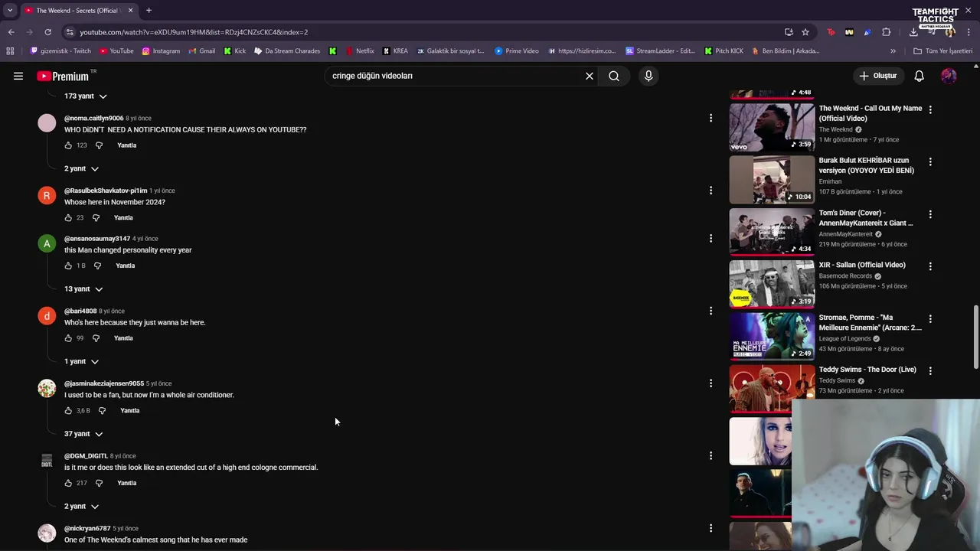The width and height of the screenshot is (980, 551).
Task: Bookmark this page with the star icon
Action: tap(805, 32)
